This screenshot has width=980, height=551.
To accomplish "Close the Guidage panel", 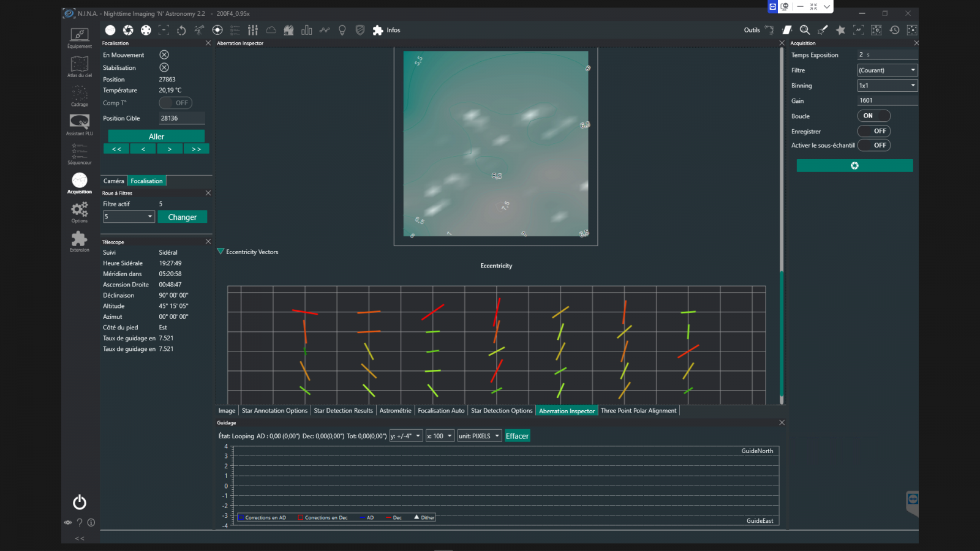I will point(782,422).
